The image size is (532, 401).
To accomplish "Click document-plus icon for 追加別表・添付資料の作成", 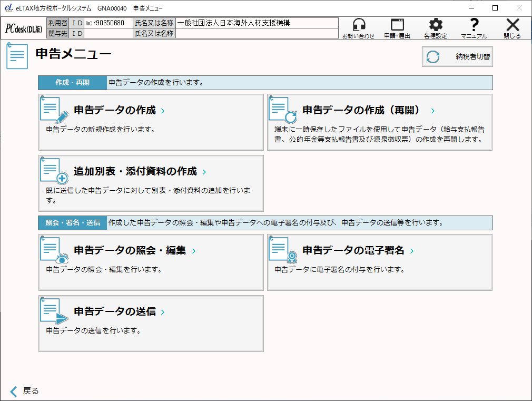I will coord(54,171).
